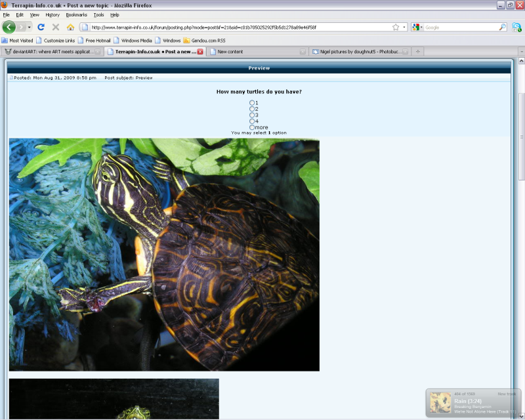The width and height of the screenshot is (525, 420).
Task: Open the History menu
Action: tap(52, 14)
